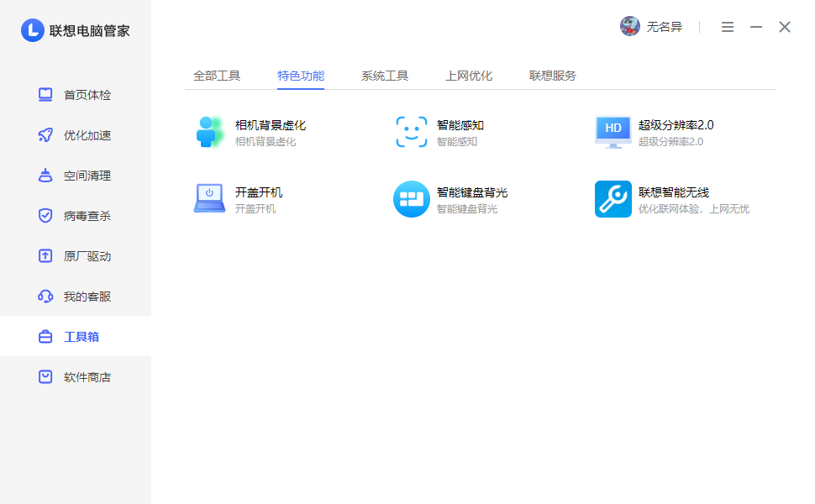Open the 超级分辨率2.0 HD monitor icon

coord(613,132)
